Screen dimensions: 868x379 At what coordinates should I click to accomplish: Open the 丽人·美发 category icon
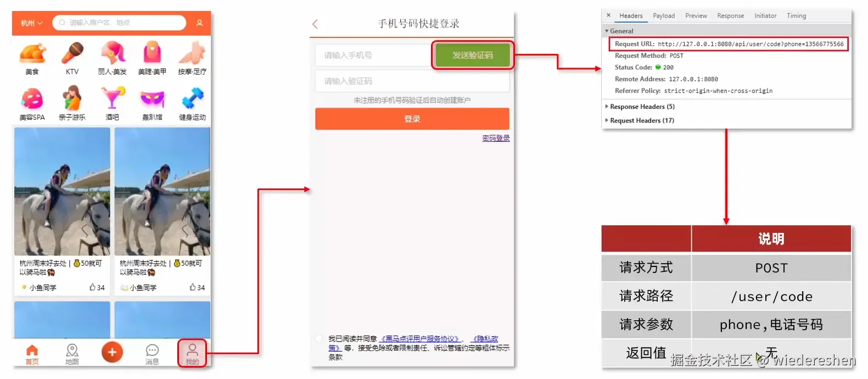113,54
